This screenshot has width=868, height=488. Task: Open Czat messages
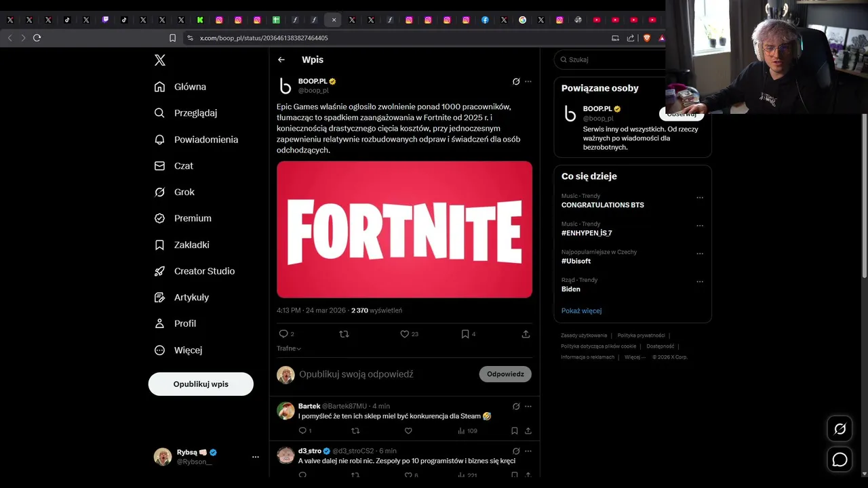pos(174,166)
